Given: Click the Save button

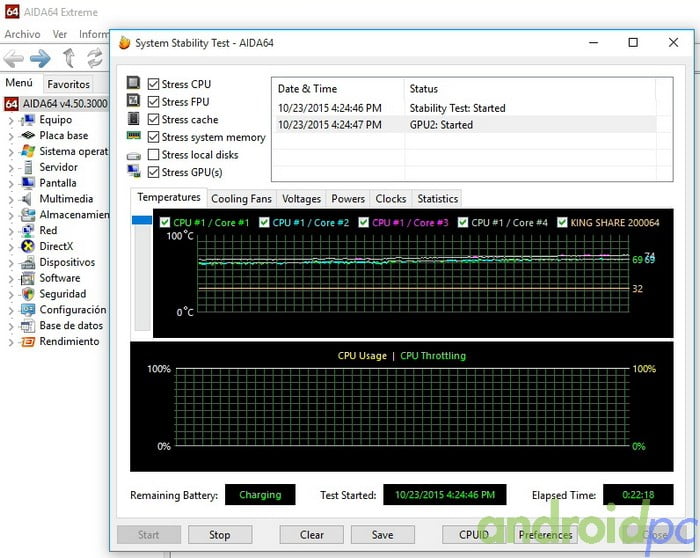Looking at the screenshot, I should coord(383,535).
